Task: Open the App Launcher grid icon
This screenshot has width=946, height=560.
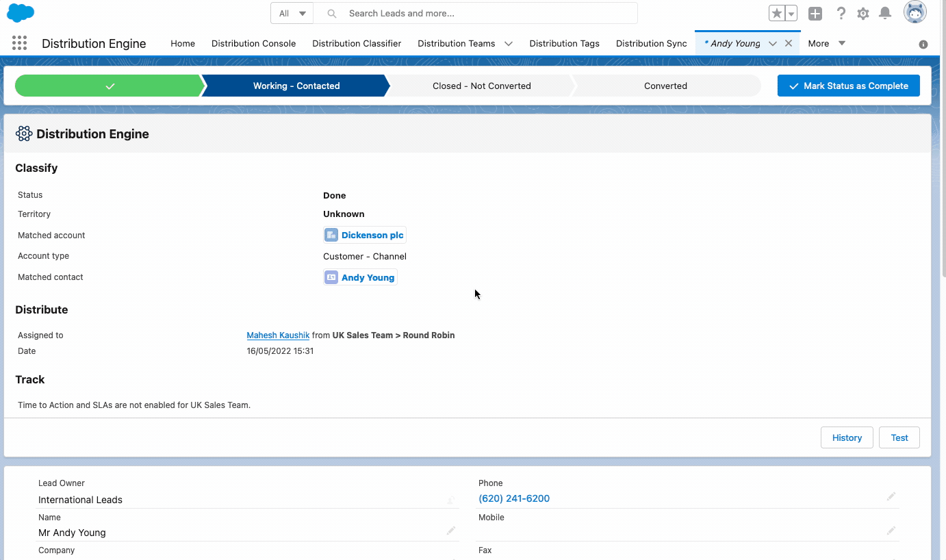Action: coord(20,43)
